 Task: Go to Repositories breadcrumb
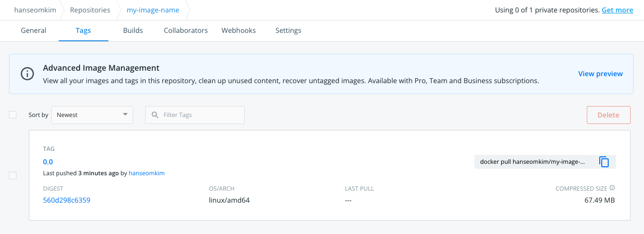click(x=90, y=10)
